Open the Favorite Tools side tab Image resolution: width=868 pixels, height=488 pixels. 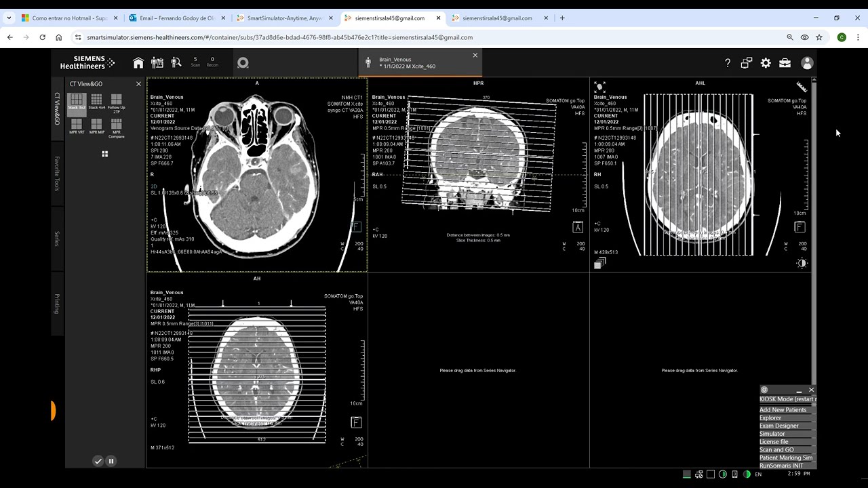click(57, 173)
